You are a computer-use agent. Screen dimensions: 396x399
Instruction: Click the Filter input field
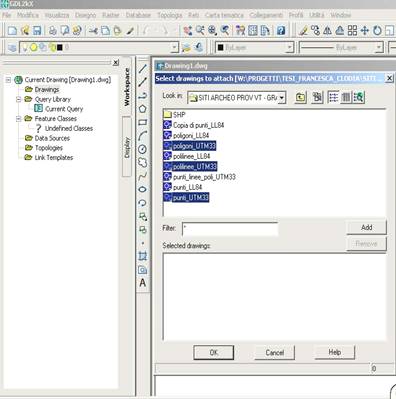230,229
